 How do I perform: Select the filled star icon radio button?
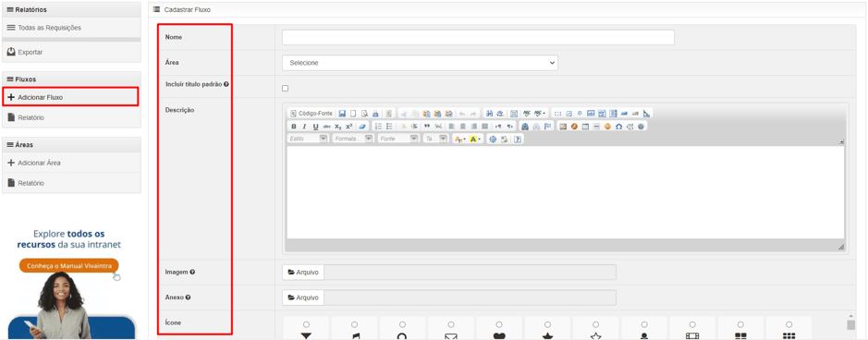(547, 324)
